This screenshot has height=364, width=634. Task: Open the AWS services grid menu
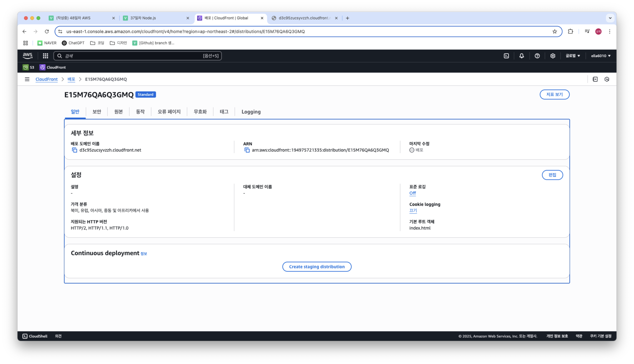pyautogui.click(x=45, y=56)
